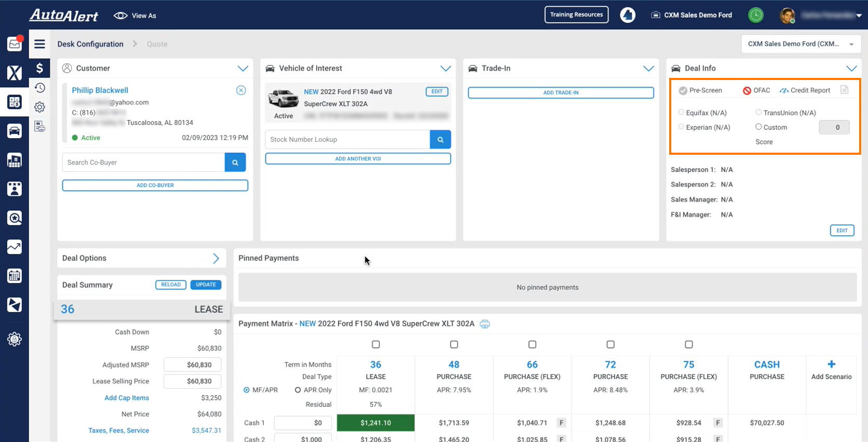Expand the Deal Options chevron

[216, 258]
